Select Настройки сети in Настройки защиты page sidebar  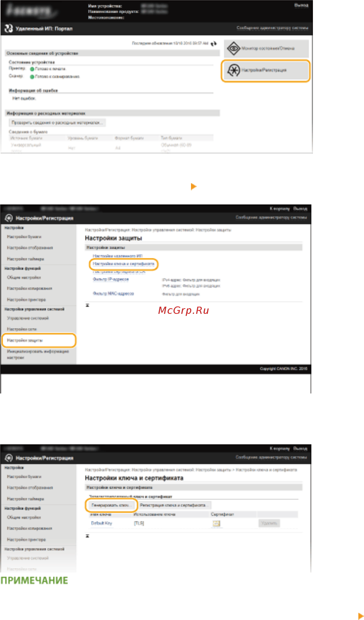point(22,329)
